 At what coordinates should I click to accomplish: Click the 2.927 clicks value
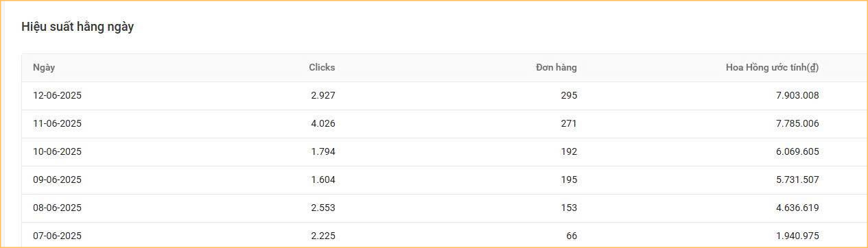coord(323,96)
